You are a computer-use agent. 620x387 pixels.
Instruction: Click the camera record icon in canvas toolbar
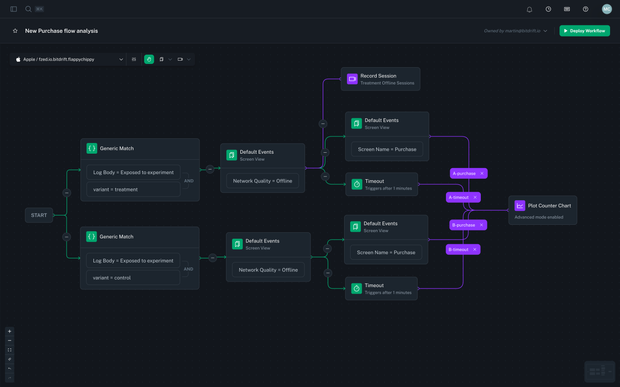(180, 59)
